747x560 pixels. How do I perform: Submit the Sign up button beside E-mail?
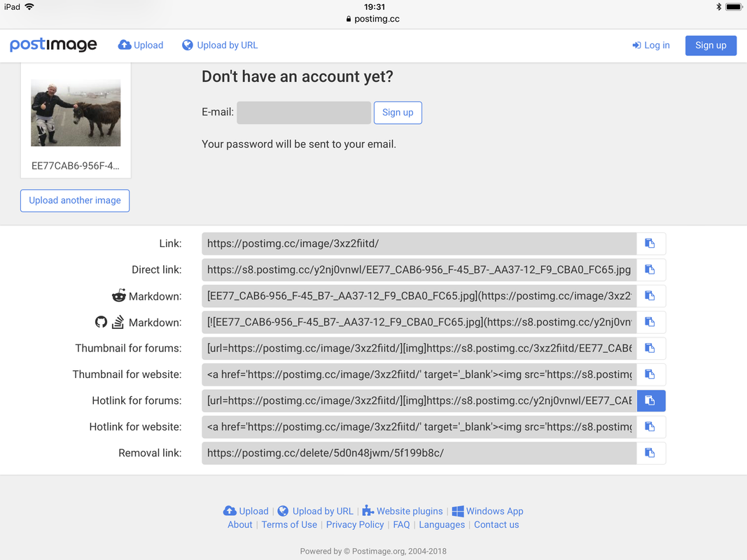(x=398, y=113)
